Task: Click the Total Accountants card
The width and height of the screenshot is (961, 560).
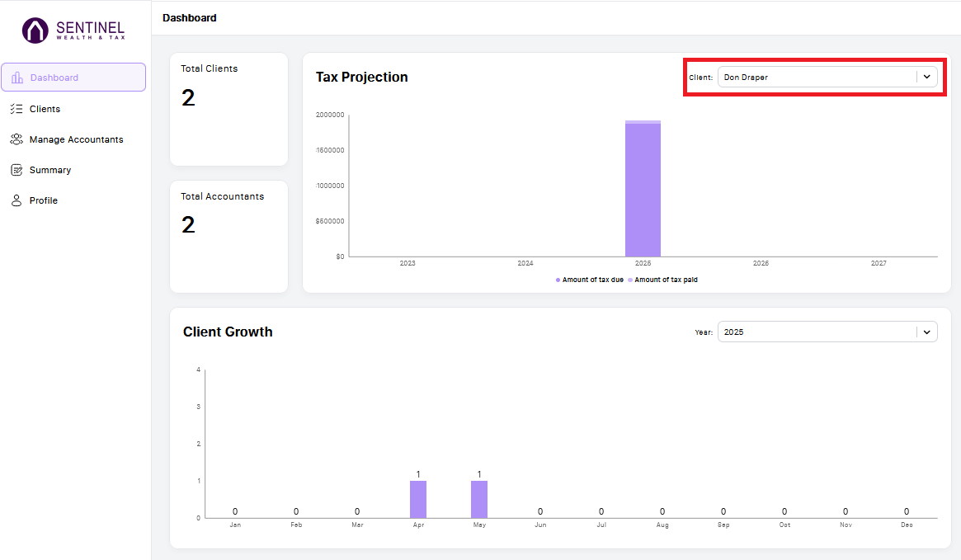Action: (x=228, y=237)
